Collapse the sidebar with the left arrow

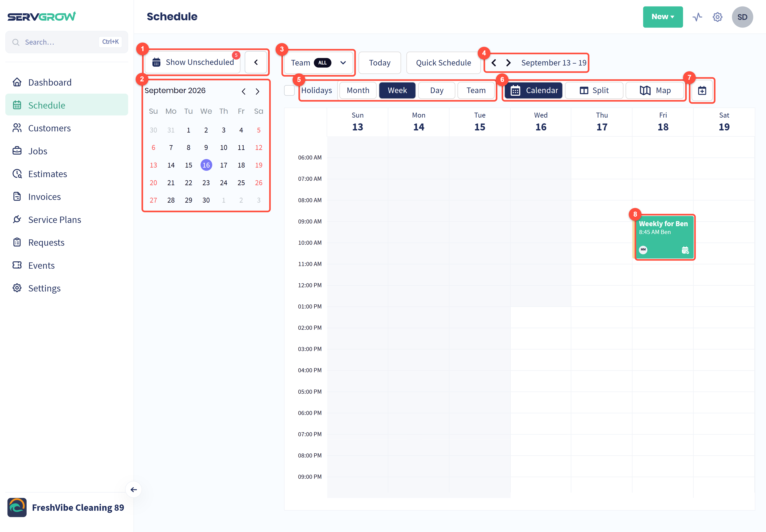pyautogui.click(x=134, y=489)
